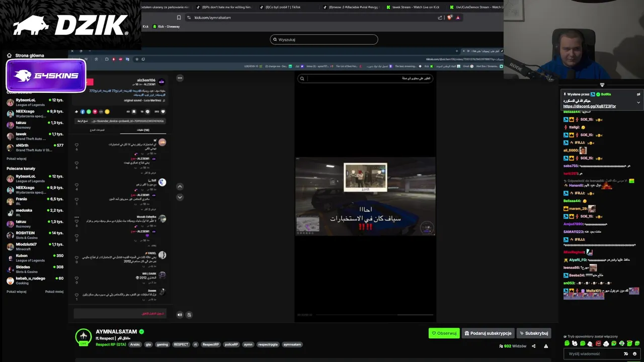Open Franio recommended channel
This screenshot has height=362, width=644.
click(35, 201)
